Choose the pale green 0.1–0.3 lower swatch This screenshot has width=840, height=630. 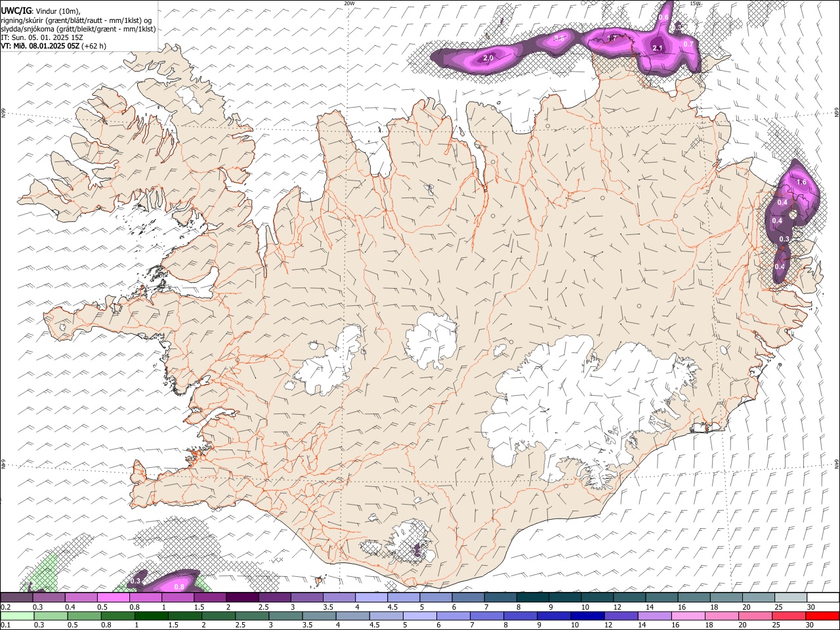[x=17, y=616]
